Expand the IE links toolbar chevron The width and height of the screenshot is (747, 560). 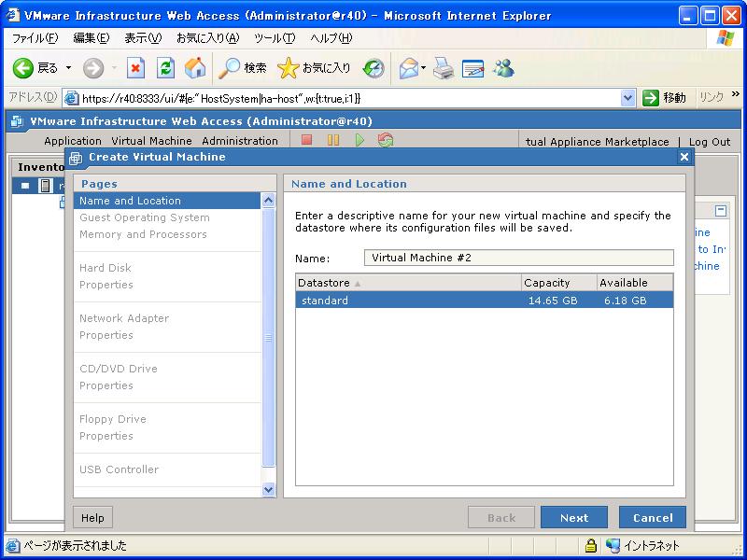[735, 94]
